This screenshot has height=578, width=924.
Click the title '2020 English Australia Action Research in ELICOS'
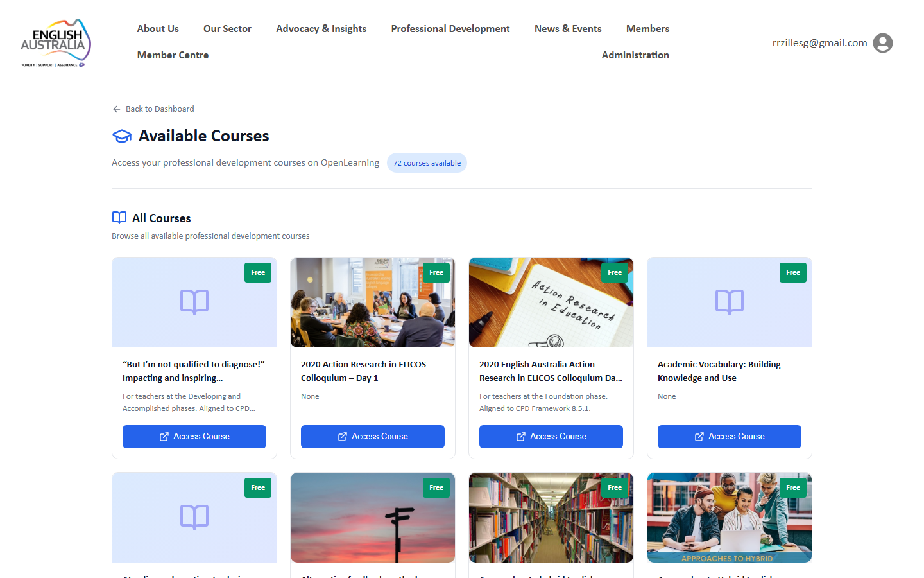pos(551,371)
